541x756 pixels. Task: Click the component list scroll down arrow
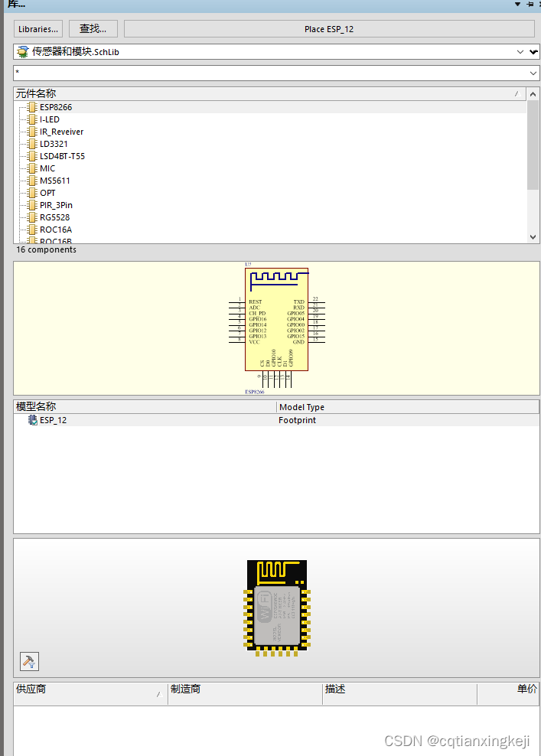coord(533,236)
